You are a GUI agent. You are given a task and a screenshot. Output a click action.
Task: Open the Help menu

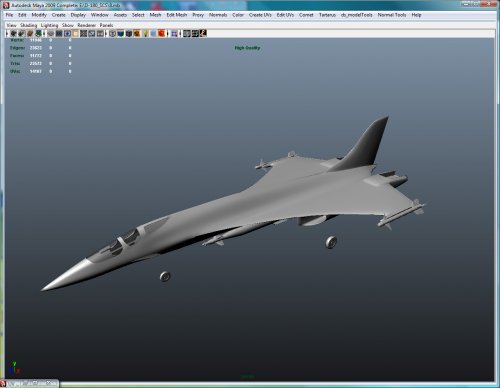pyautogui.click(x=416, y=15)
